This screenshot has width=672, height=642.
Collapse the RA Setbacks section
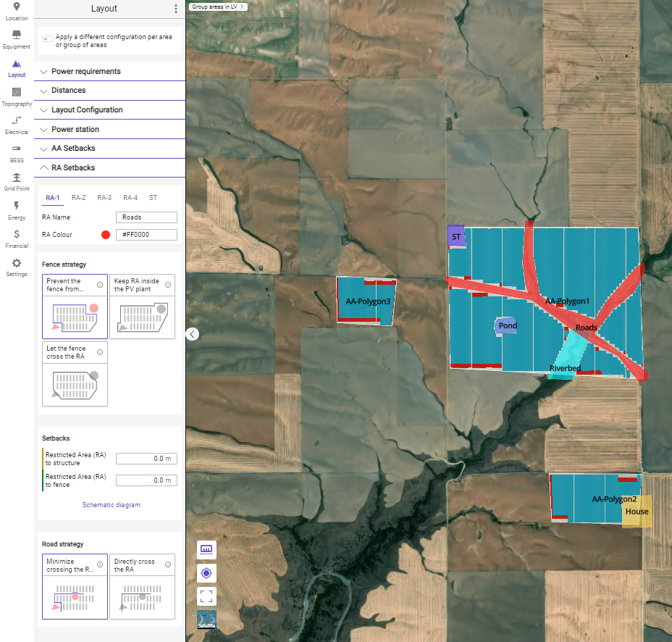tap(110, 167)
